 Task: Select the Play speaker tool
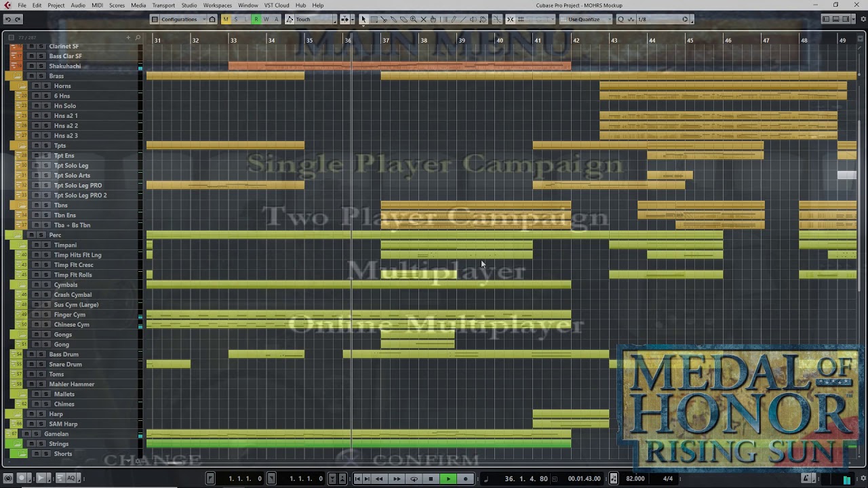pos(473,19)
